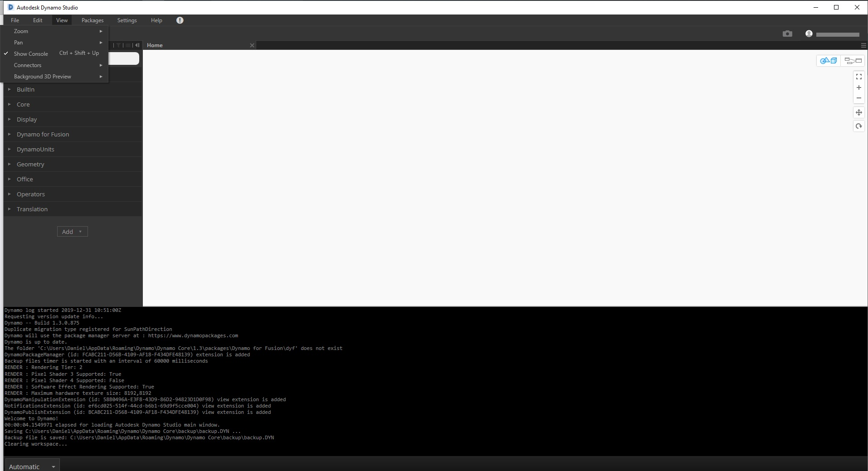This screenshot has height=471, width=868.
Task: Click the Add button in library
Action: [72, 232]
